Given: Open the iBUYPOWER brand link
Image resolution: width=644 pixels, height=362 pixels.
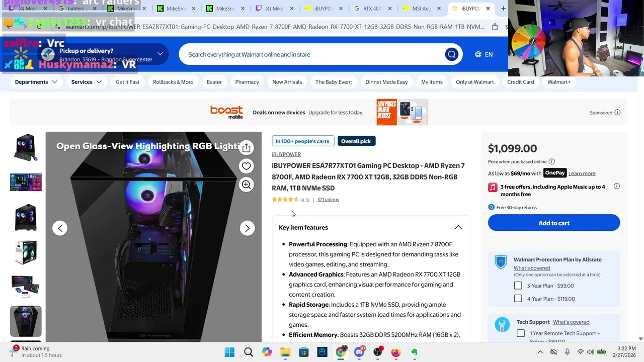Looking at the screenshot, I should (x=286, y=154).
